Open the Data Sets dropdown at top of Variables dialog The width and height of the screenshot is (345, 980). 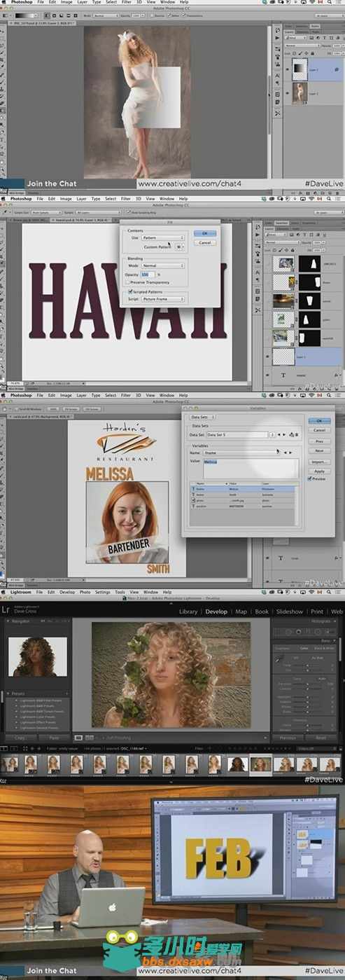click(x=203, y=417)
